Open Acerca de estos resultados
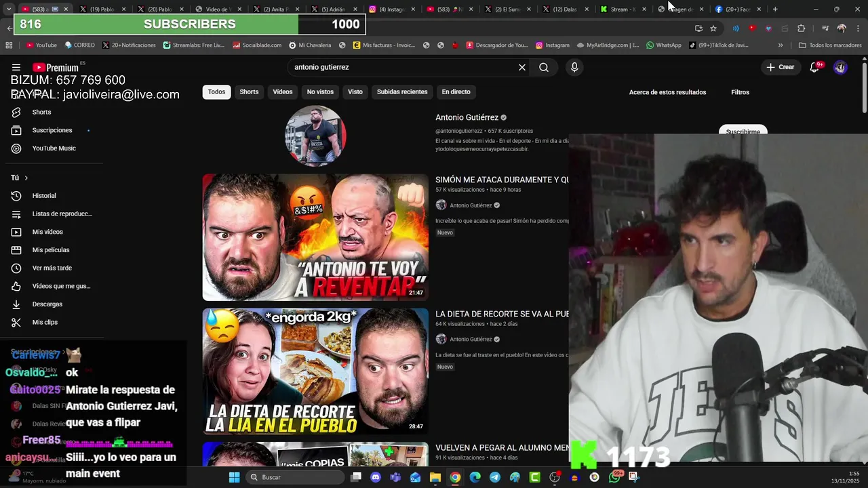The image size is (868, 488). tap(667, 92)
